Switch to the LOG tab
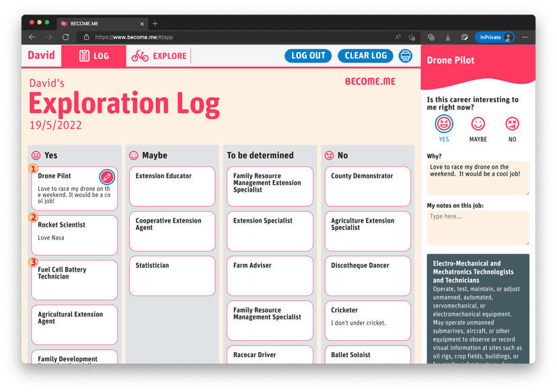Image resolution: width=557 pixels, height=392 pixels. pos(94,56)
